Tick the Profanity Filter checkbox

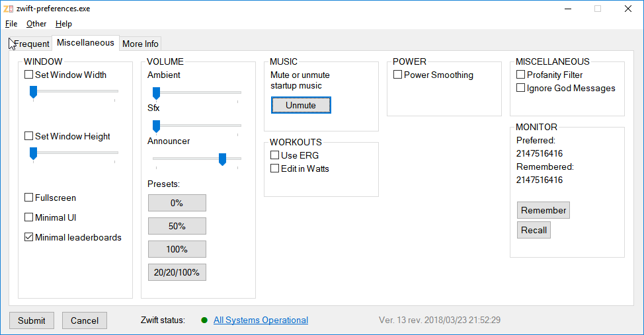point(521,75)
